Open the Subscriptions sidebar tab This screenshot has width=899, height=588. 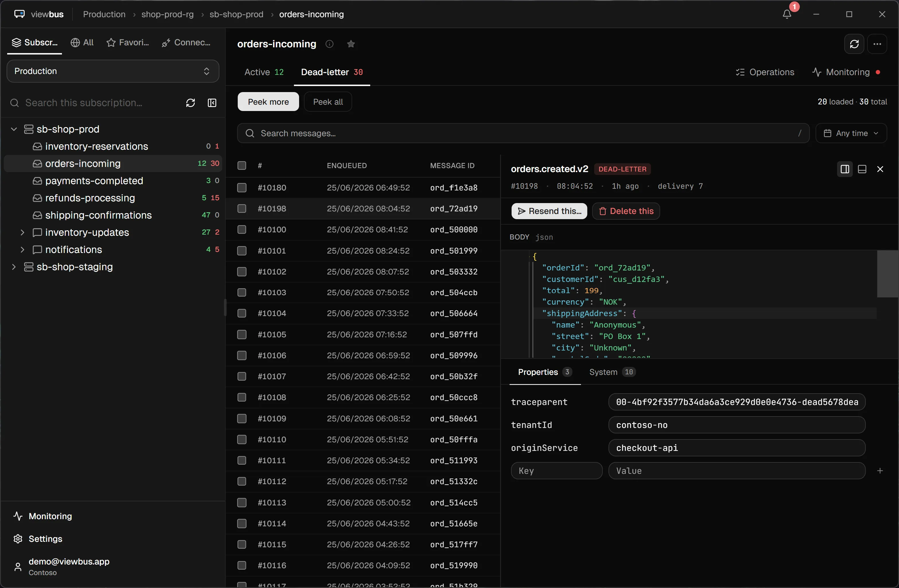(34, 43)
